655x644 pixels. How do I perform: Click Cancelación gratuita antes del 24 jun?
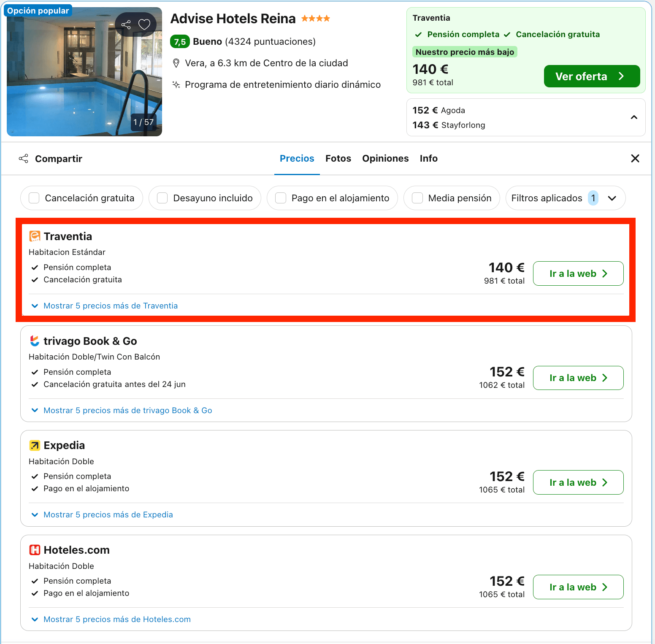coord(114,384)
